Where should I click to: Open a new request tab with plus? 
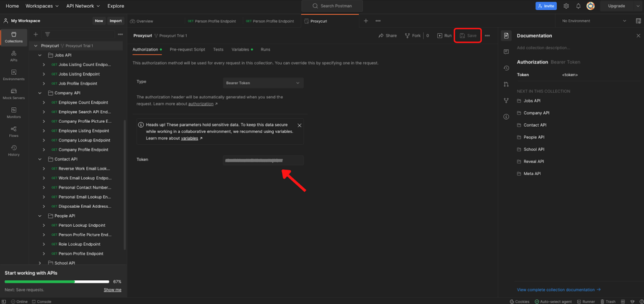pyautogui.click(x=366, y=21)
